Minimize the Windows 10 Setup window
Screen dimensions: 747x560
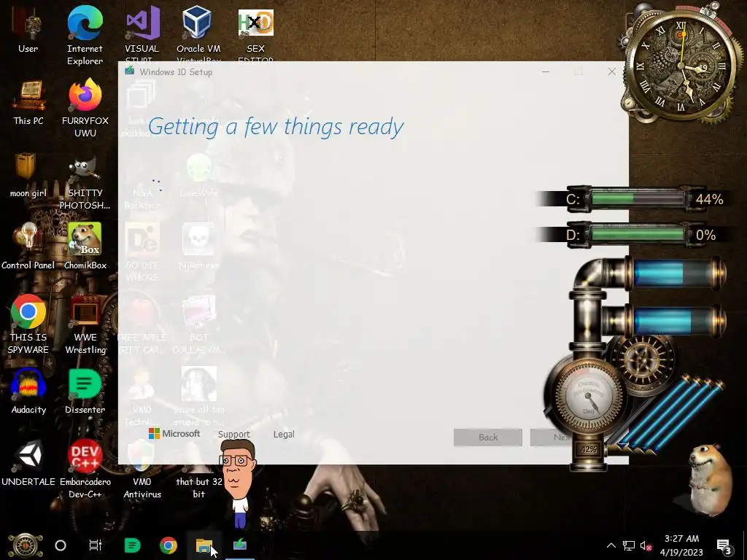[x=546, y=71]
